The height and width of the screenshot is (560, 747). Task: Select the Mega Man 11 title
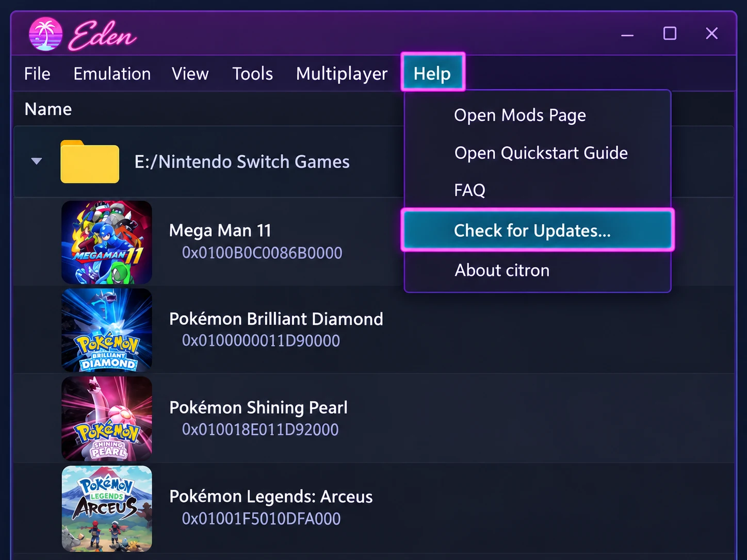(220, 230)
